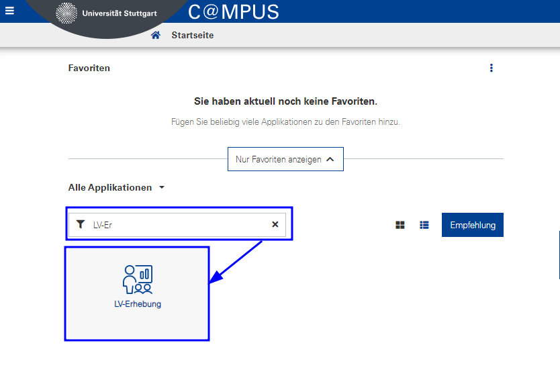Click the Universität Stuttgart logo
Screen dimensions: 560x392
tap(106, 13)
